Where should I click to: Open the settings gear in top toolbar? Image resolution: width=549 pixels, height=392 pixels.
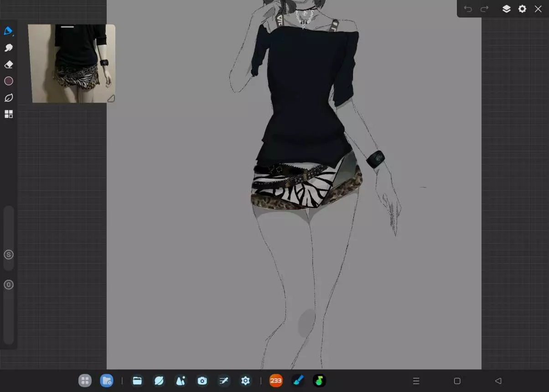click(x=522, y=9)
